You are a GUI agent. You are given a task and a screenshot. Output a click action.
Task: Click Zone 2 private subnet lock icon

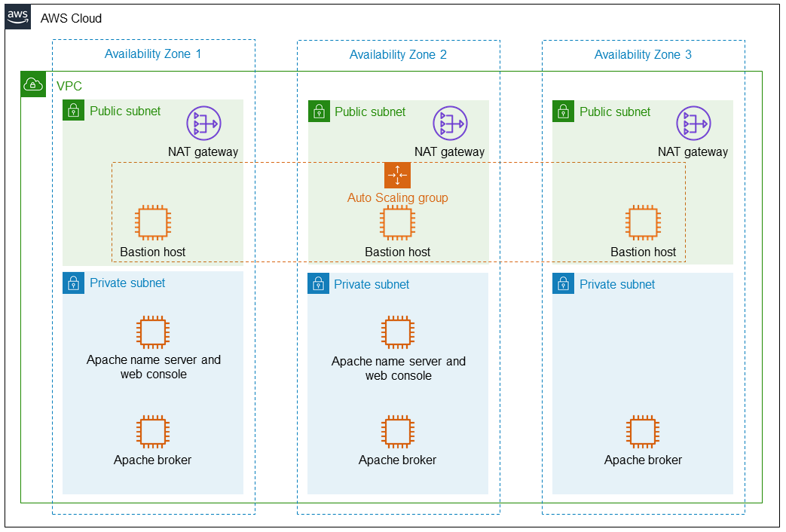coord(318,284)
